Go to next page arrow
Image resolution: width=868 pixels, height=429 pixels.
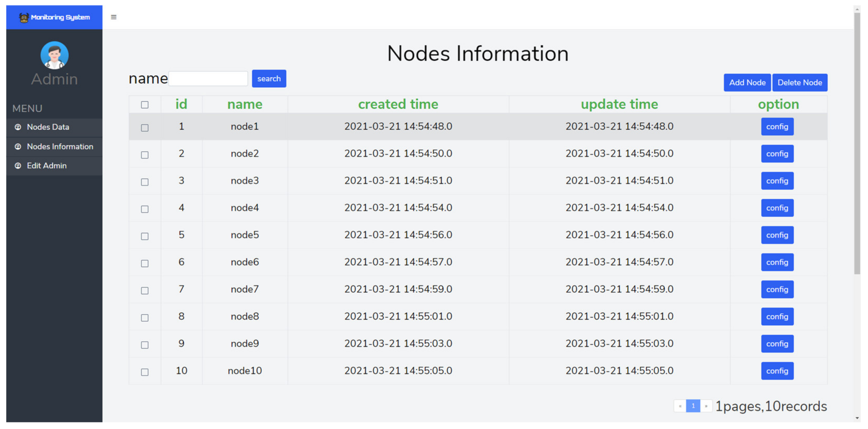pos(706,406)
